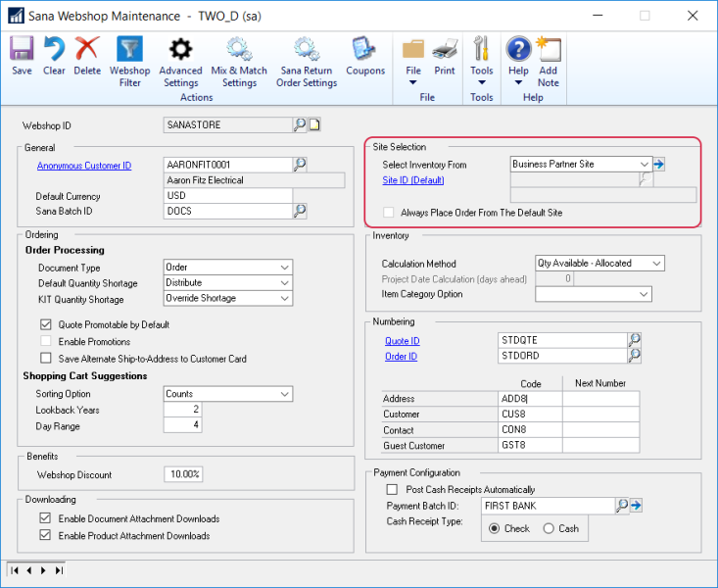Click Order ID link
The height and width of the screenshot is (588, 718).
click(x=402, y=356)
